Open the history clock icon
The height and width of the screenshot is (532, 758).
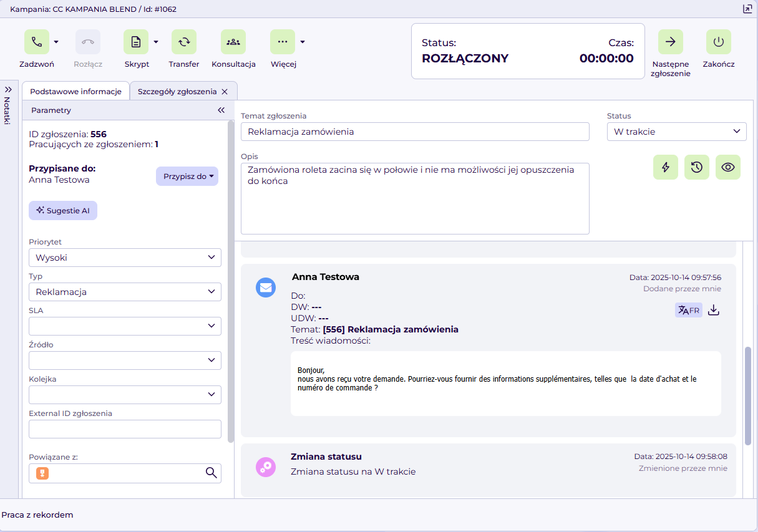pos(697,167)
